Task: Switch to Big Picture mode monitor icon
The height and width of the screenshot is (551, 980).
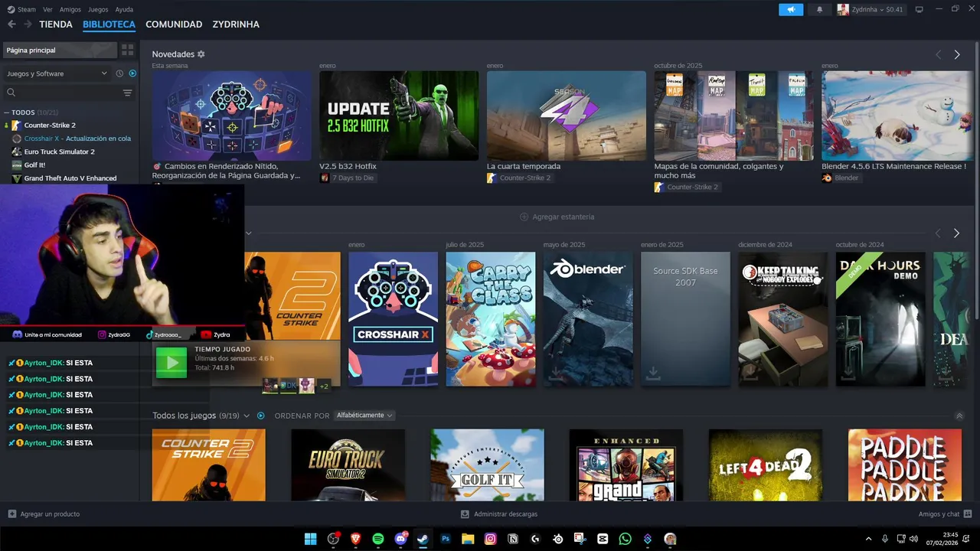Action: point(920,9)
